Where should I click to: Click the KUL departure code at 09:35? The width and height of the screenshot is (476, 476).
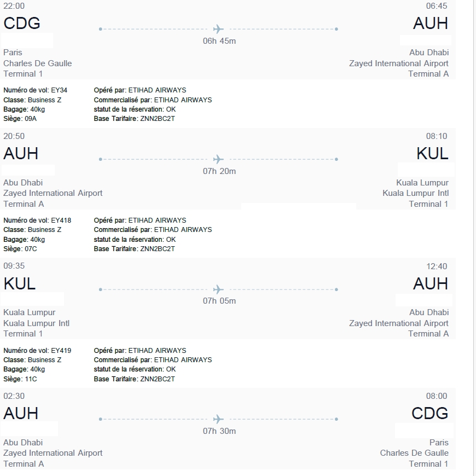pos(20,283)
